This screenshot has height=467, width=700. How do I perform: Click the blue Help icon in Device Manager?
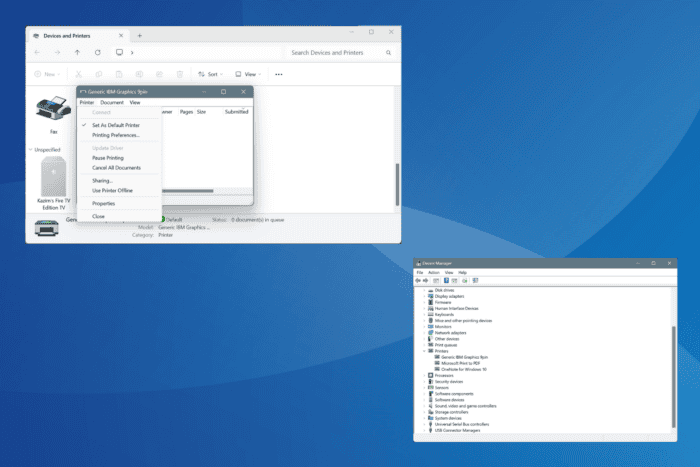(446, 281)
